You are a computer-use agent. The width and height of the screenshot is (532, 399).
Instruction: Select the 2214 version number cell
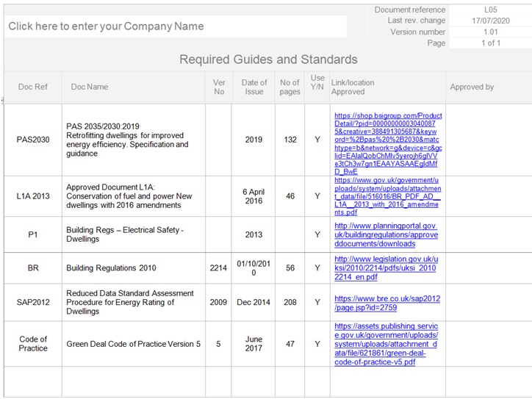click(219, 268)
